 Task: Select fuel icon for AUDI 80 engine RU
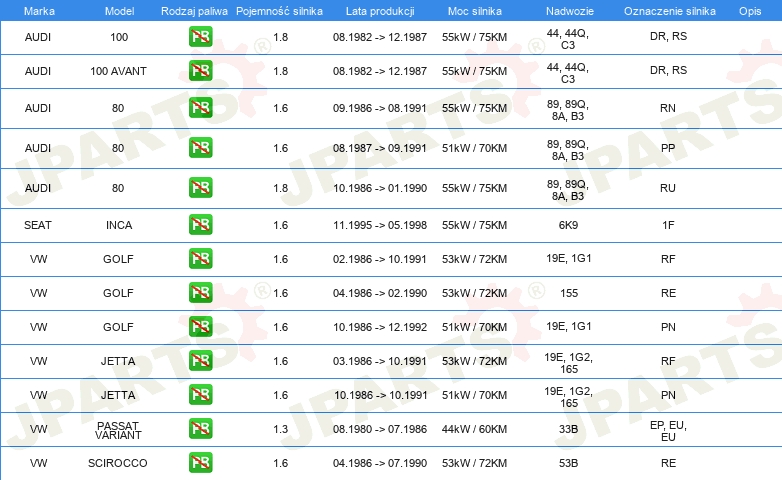click(x=200, y=187)
